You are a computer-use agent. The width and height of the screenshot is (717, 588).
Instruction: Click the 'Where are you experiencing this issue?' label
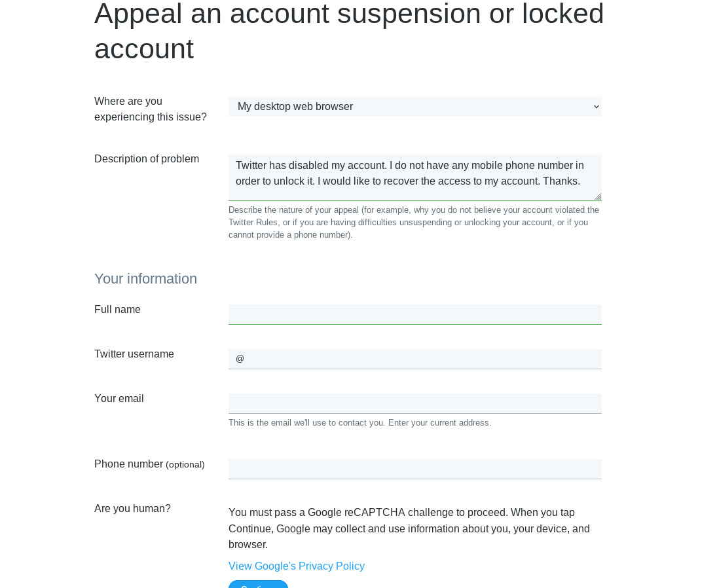[151, 109]
